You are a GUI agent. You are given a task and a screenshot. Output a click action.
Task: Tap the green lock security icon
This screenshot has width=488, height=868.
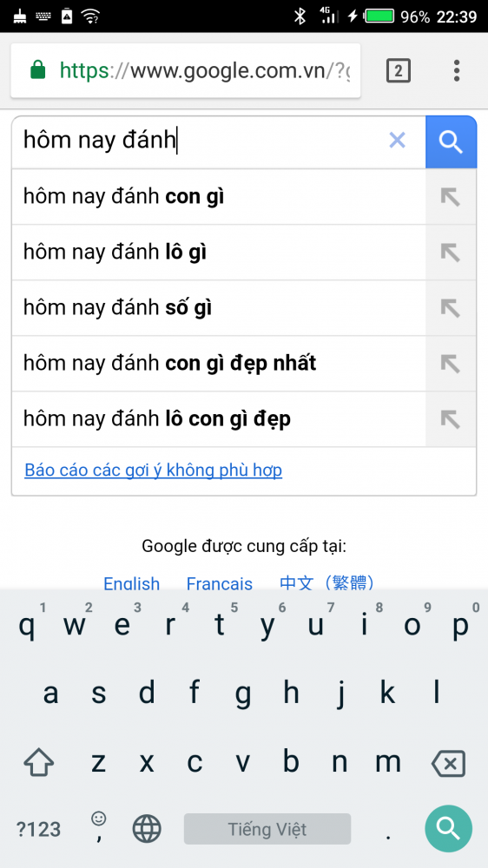click(37, 70)
